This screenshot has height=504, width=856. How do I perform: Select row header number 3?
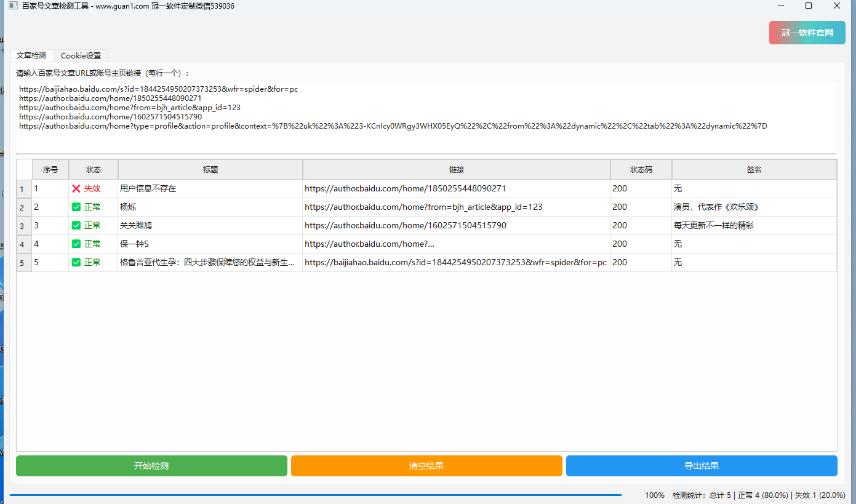[x=22, y=226]
